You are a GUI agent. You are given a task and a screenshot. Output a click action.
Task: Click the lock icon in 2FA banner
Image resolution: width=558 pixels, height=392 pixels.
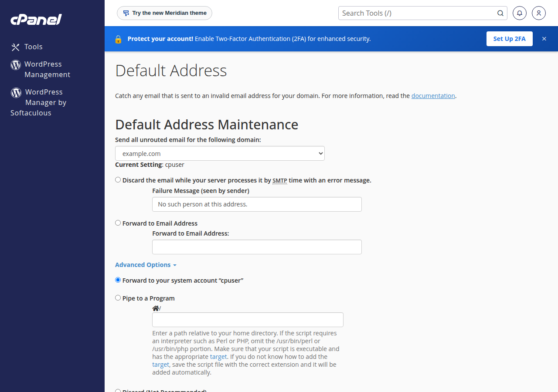coord(118,39)
